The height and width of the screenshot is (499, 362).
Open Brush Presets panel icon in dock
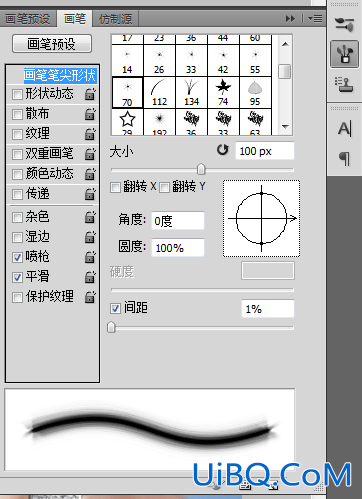[345, 24]
